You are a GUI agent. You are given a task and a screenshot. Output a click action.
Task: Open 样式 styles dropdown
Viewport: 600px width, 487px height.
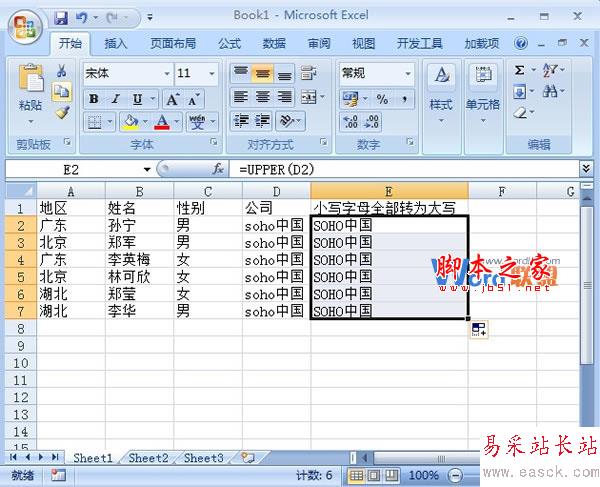441,121
